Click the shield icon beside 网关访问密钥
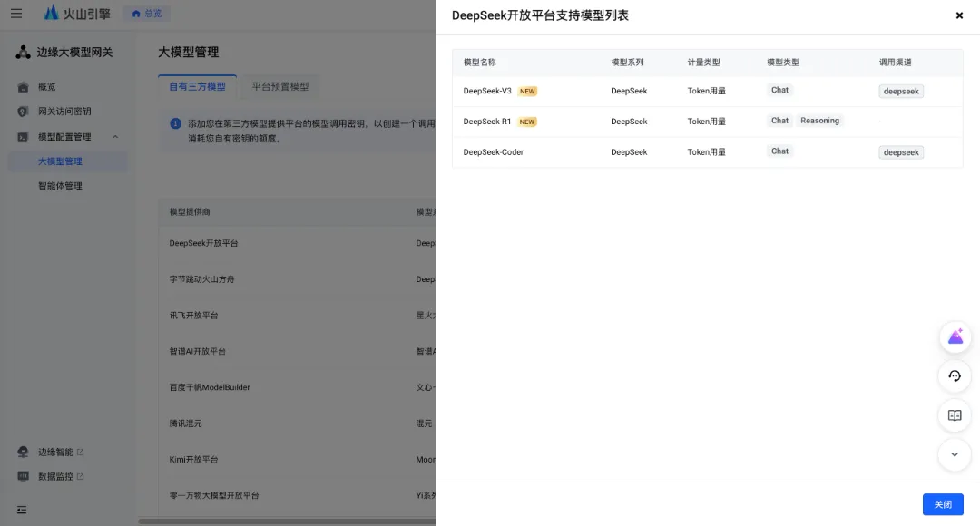 [x=23, y=112]
